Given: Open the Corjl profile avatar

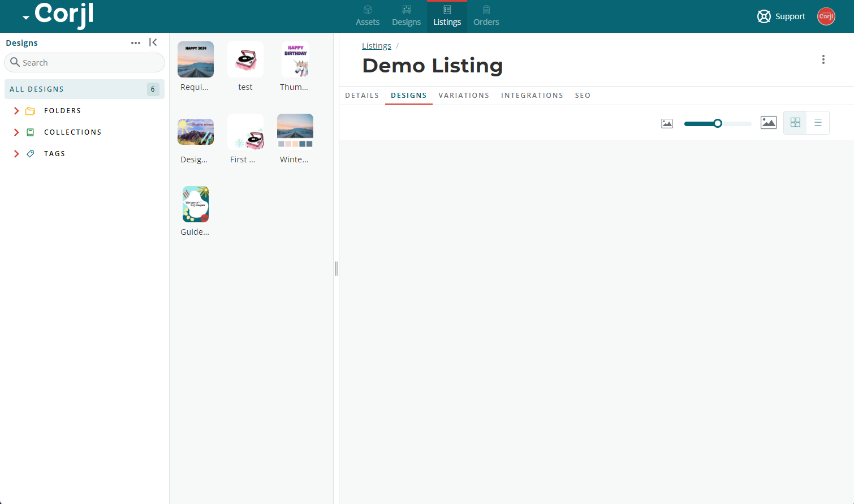Looking at the screenshot, I should click(x=826, y=16).
